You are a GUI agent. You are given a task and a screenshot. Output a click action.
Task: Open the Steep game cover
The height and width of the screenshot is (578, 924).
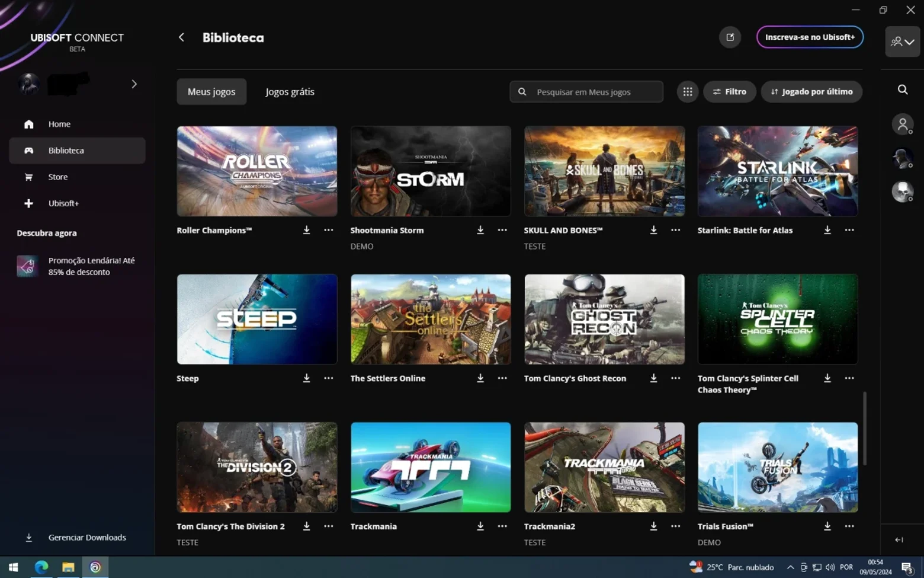[257, 319]
